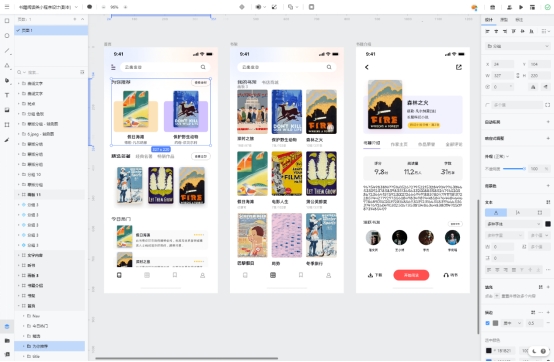
Task: Flip selection horizontally
Action: pyautogui.click(x=534, y=87)
